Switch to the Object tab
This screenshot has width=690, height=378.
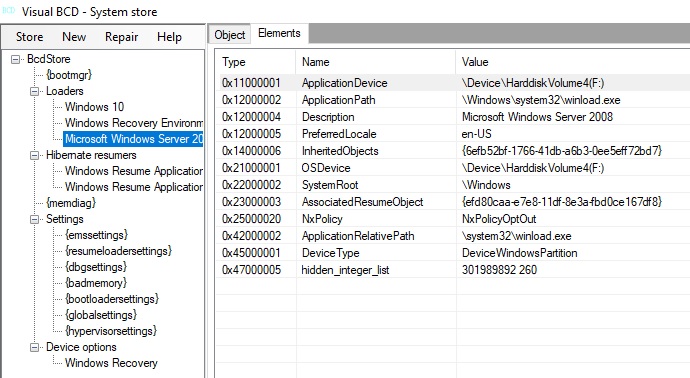(229, 35)
